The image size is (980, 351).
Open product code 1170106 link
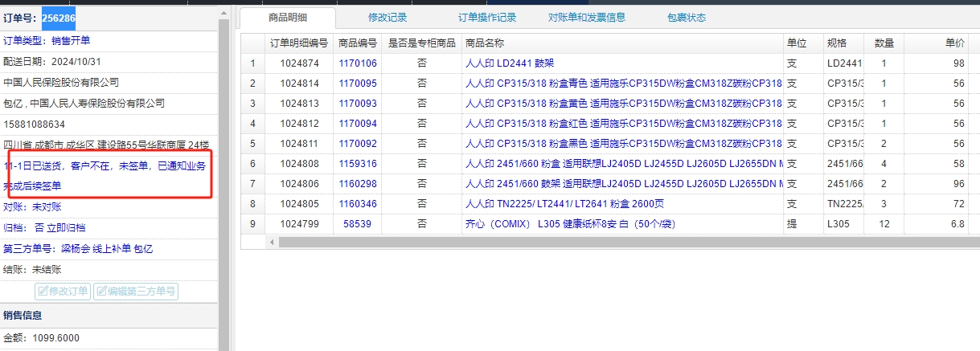(x=358, y=63)
